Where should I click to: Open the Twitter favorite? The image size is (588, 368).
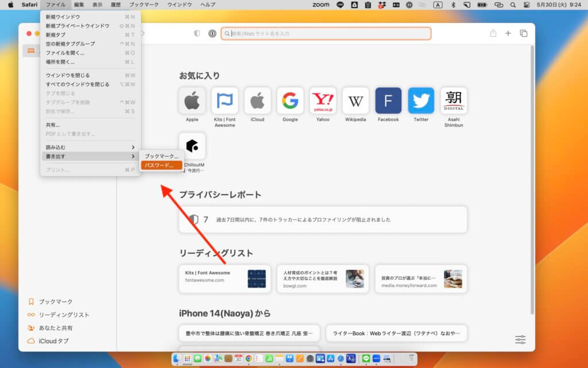(421, 100)
